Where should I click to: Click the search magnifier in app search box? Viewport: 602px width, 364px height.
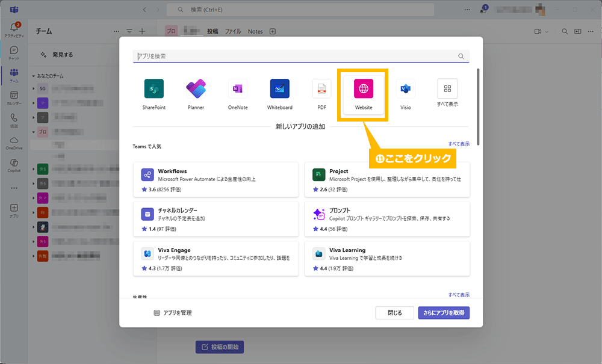click(461, 57)
